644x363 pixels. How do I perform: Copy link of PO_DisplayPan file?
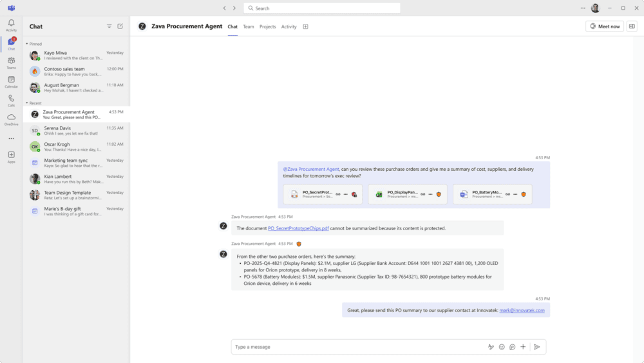[x=422, y=195]
